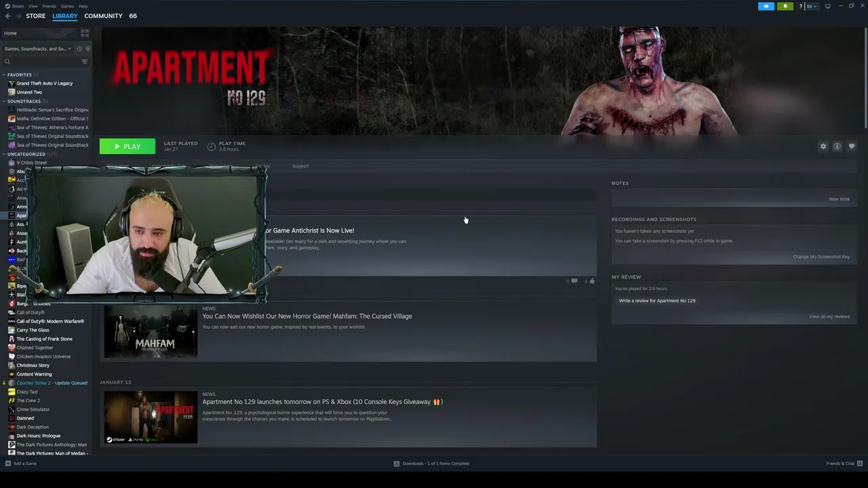Click the Crazy Taxi game icon
This screenshot has width=868, height=488.
(12, 392)
